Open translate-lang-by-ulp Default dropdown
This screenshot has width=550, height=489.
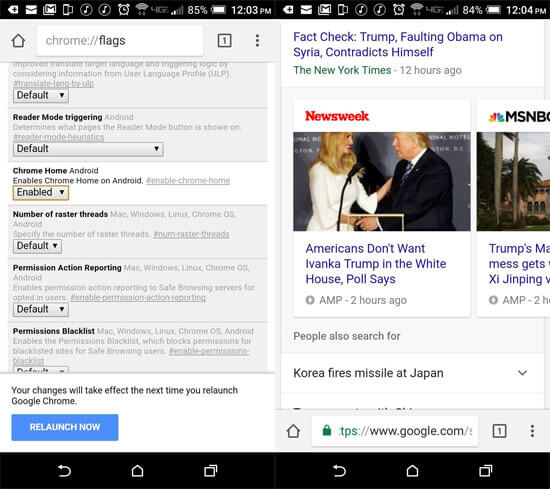41,95
